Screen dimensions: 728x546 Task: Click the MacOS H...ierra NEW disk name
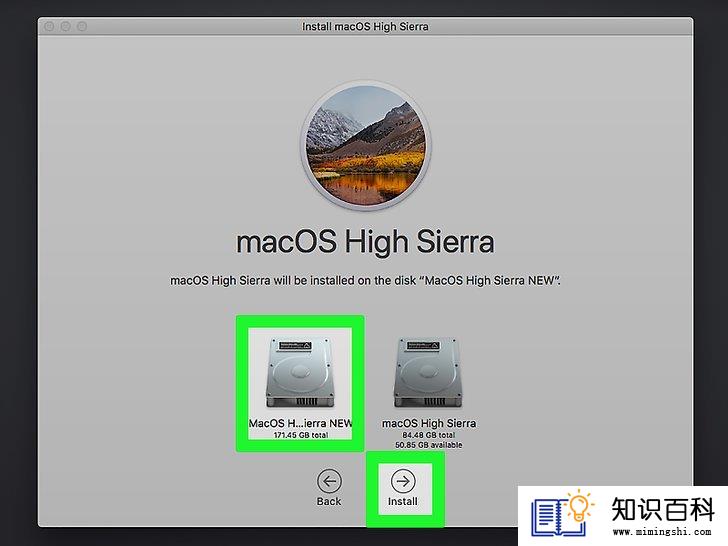300,423
